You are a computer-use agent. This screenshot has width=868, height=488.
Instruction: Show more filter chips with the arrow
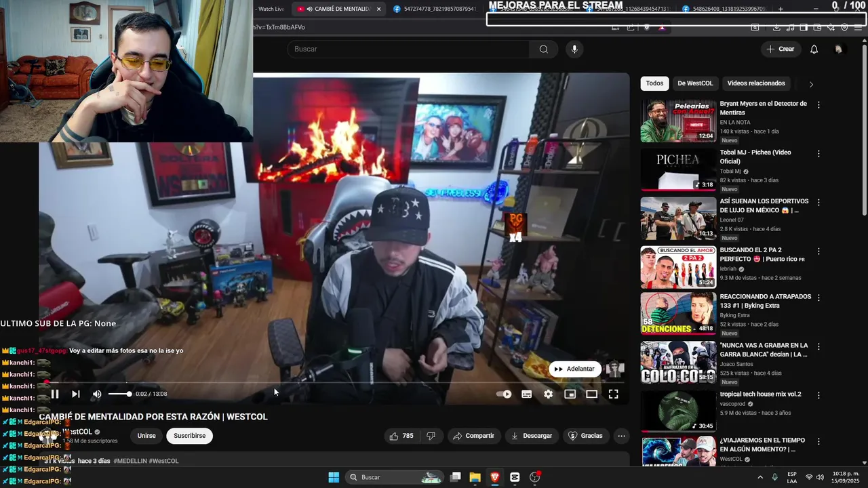tap(811, 84)
